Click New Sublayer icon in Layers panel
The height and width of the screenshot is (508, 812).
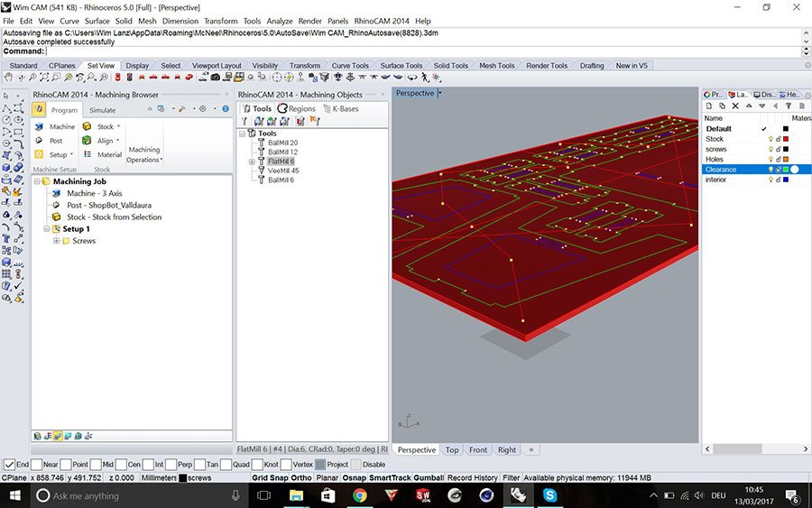click(x=723, y=106)
